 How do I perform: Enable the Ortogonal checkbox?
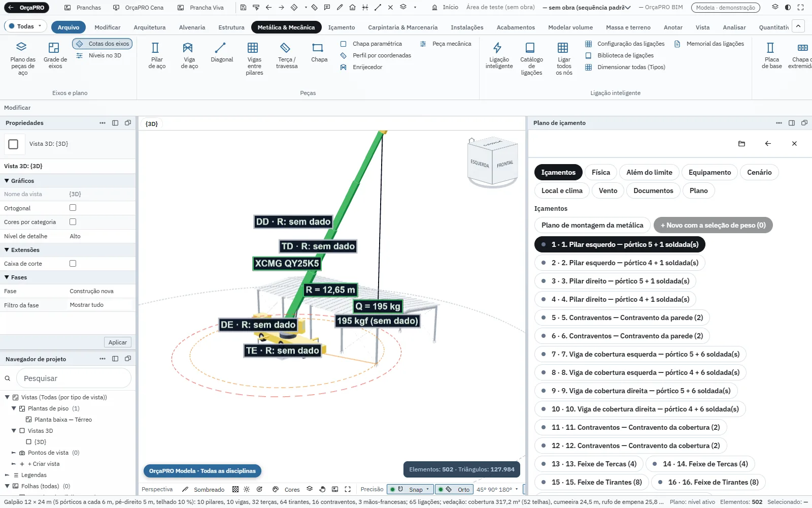point(73,208)
